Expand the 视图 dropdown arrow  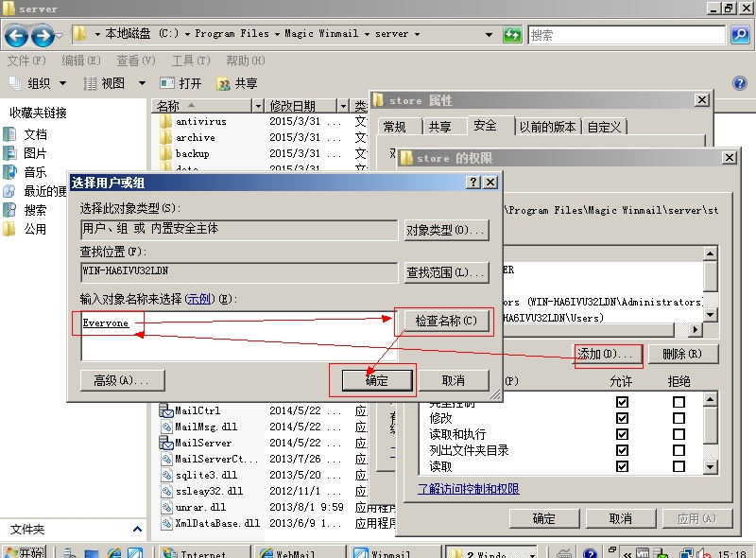click(142, 83)
